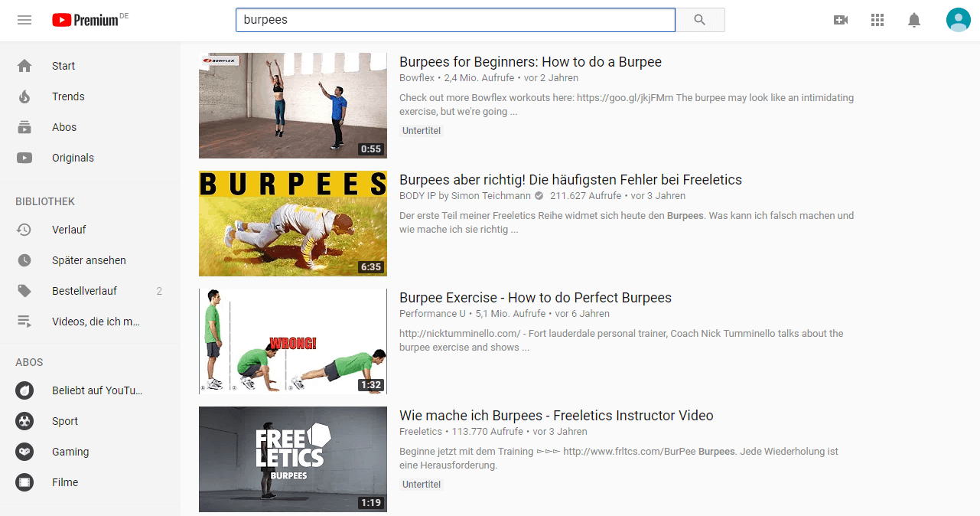
Task: Open Videos, die ich m… playlist
Action: click(90, 322)
